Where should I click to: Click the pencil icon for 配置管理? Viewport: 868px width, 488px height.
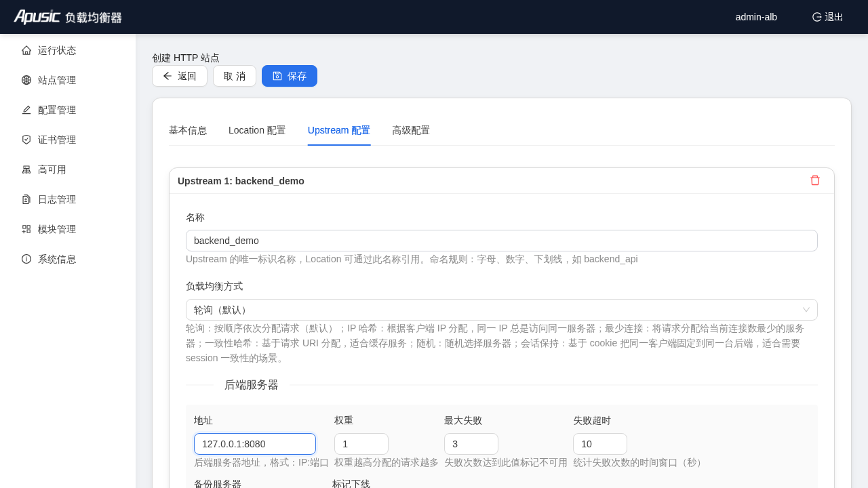[x=26, y=110]
